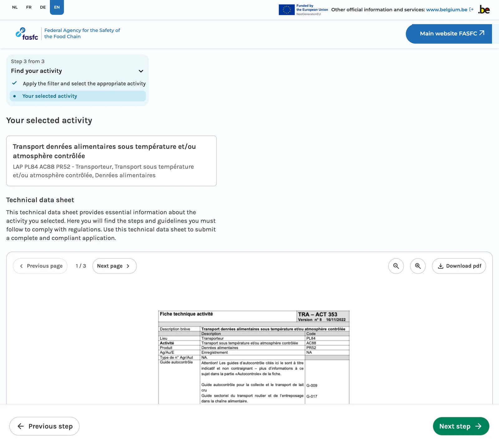Click the .be Belgium logo
499x448 pixels.
484,10
